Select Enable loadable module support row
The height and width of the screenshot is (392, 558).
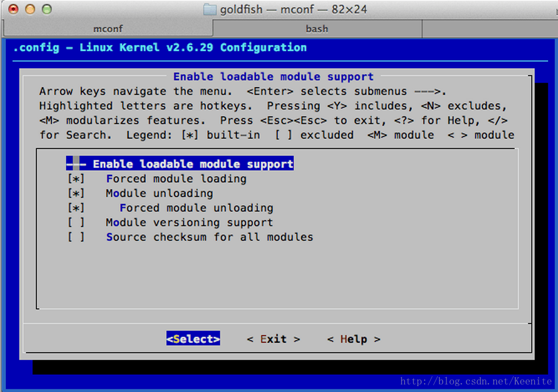click(x=180, y=164)
